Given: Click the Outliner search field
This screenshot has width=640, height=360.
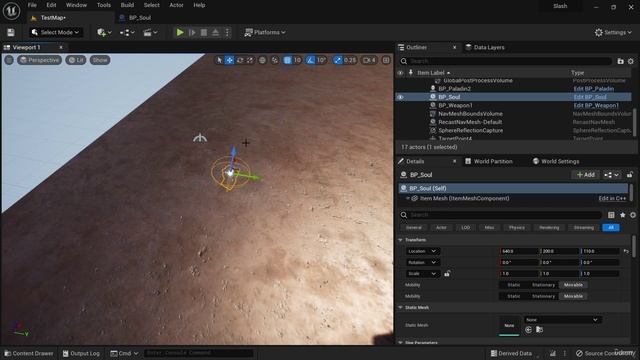Looking at the screenshot, I should [505, 61].
